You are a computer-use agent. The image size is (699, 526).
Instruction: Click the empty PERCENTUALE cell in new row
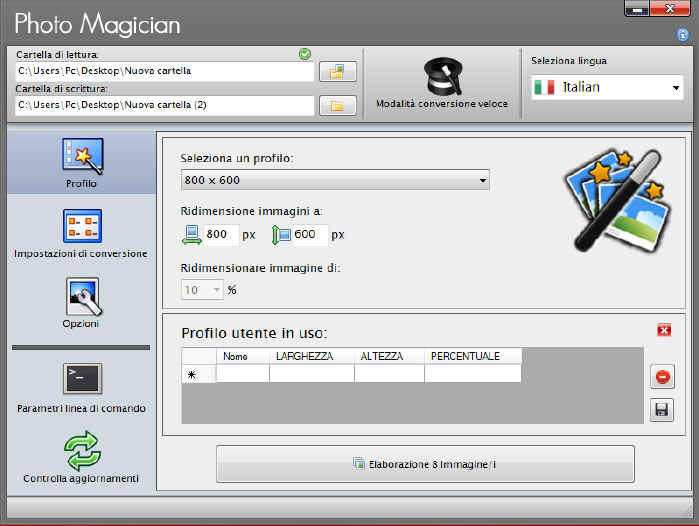coord(473,374)
